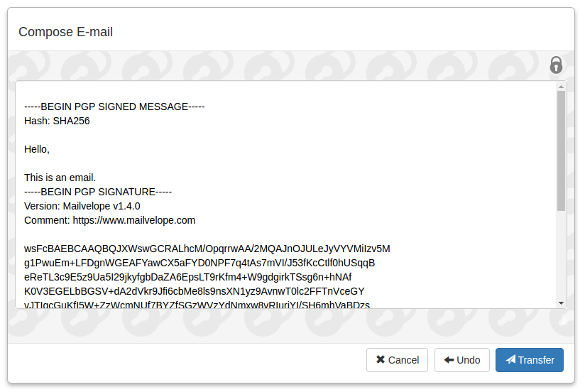The width and height of the screenshot is (585, 392).
Task: Click signature line starting with eReTL3c9E5z9
Action: tap(187, 277)
